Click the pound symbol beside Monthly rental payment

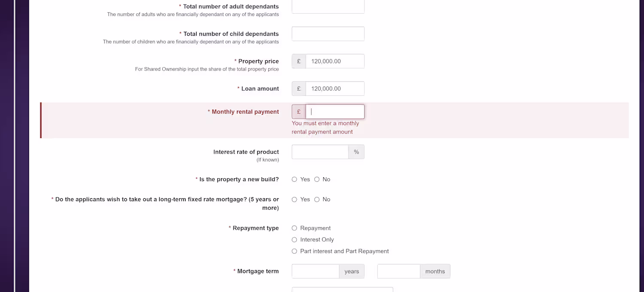(299, 112)
